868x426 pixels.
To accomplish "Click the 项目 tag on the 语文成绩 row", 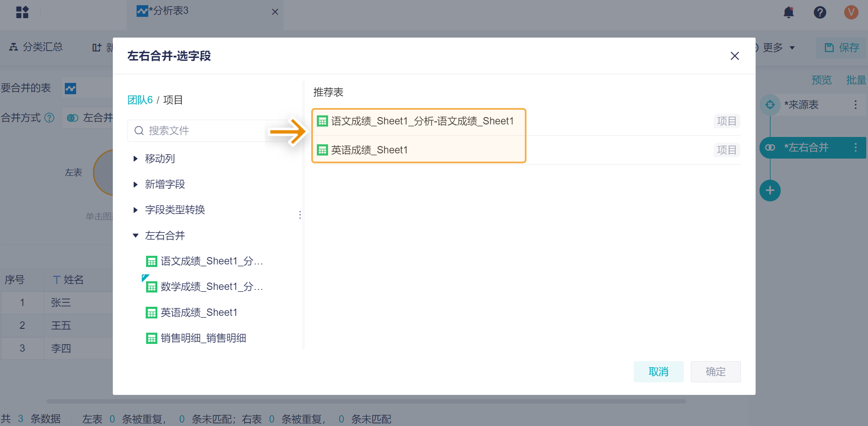I will point(727,121).
